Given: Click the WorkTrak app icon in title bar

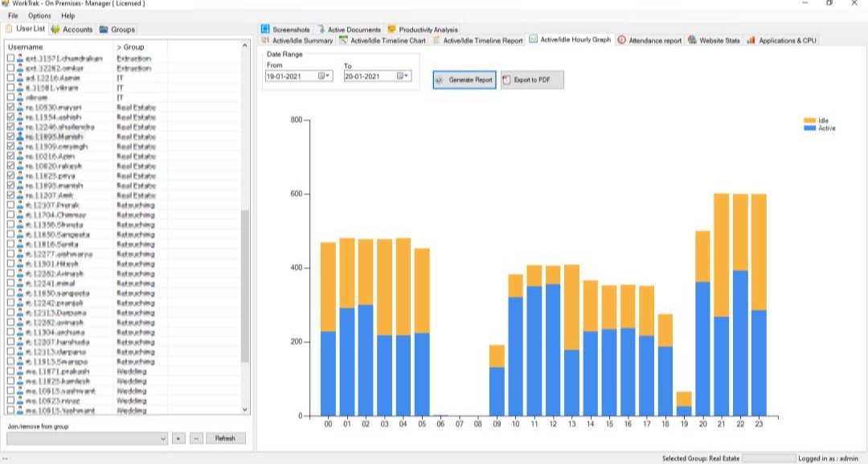Looking at the screenshot, I should coord(6,3).
